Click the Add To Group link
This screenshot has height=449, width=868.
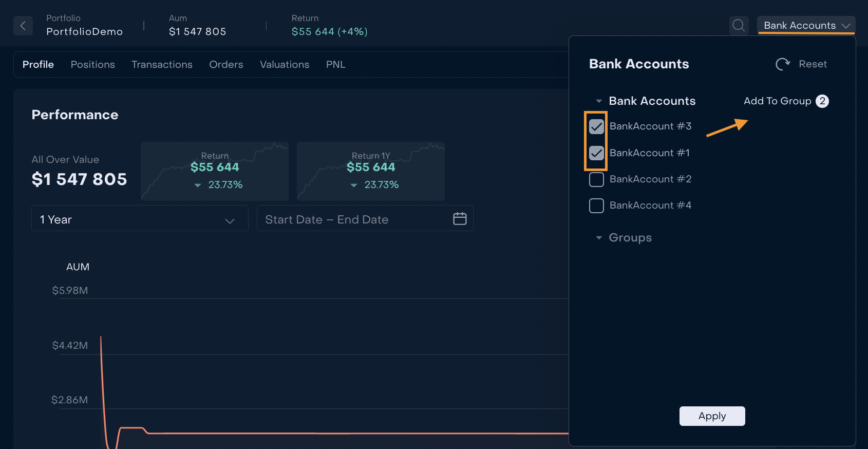pos(777,101)
